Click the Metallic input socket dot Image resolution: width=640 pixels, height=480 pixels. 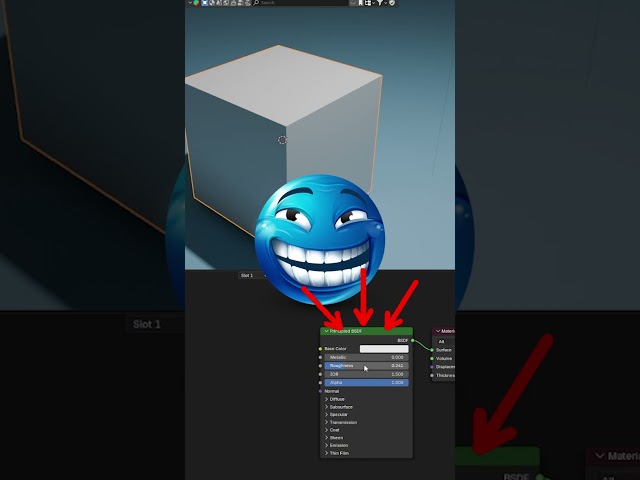coord(320,357)
